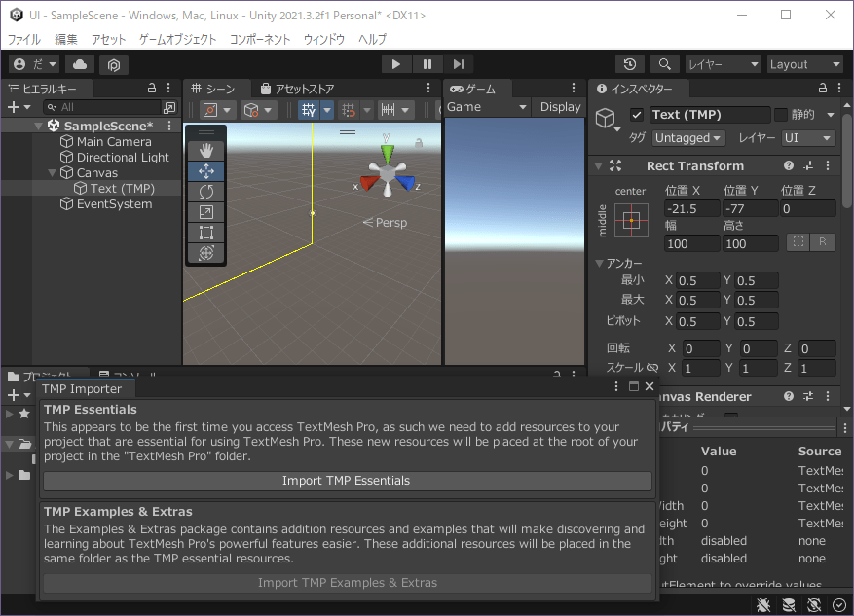The width and height of the screenshot is (854, 616).
Task: Click Import TMP Essentials button
Action: coord(347,481)
